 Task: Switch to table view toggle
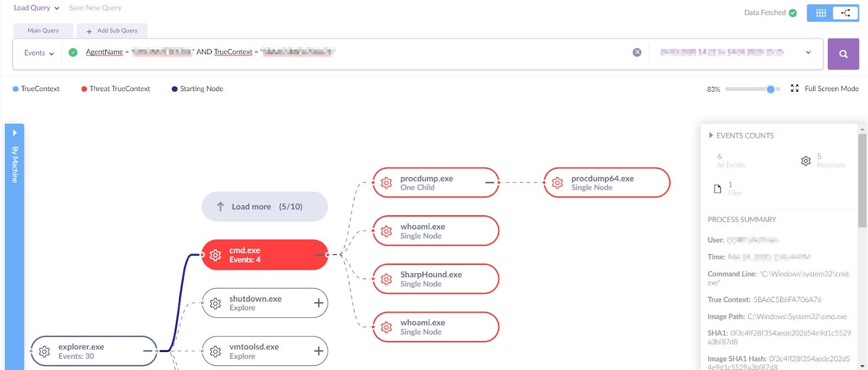pos(820,13)
